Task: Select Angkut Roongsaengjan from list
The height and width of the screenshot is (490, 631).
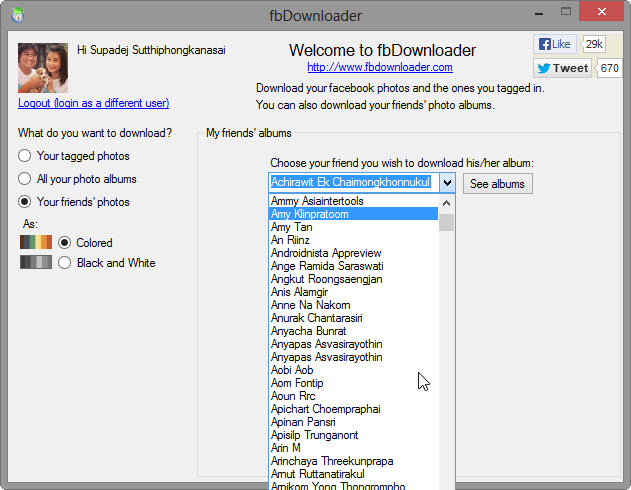Action: click(353, 279)
